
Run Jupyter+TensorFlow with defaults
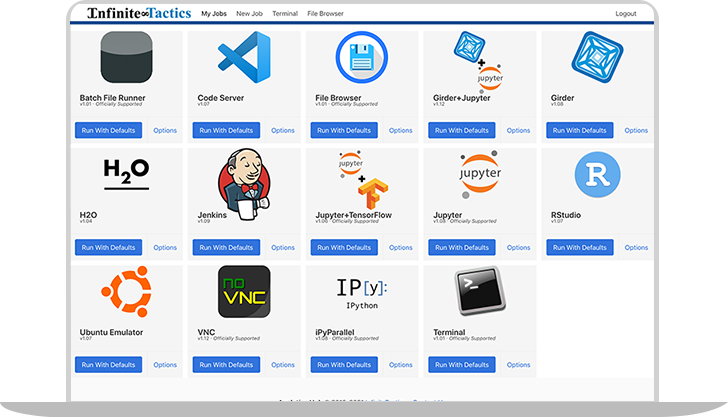[x=344, y=248]
